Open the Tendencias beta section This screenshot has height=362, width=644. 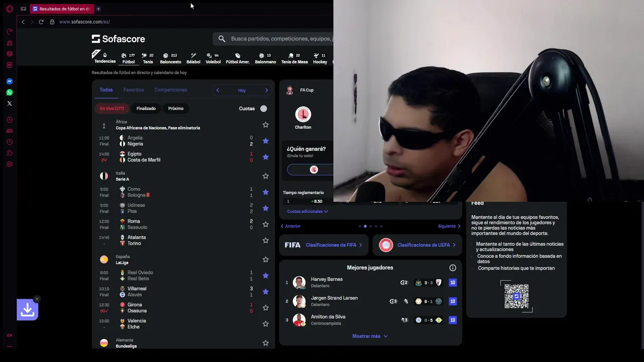pyautogui.click(x=105, y=58)
